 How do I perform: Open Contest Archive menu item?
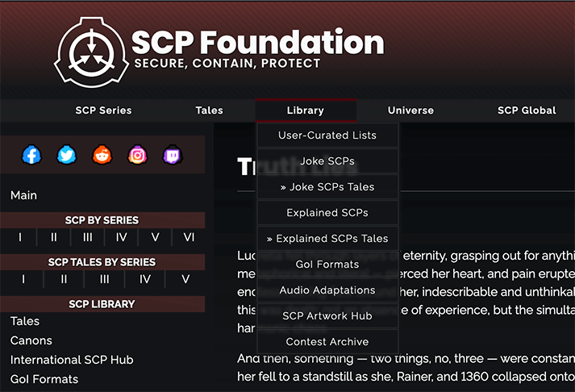tap(327, 342)
